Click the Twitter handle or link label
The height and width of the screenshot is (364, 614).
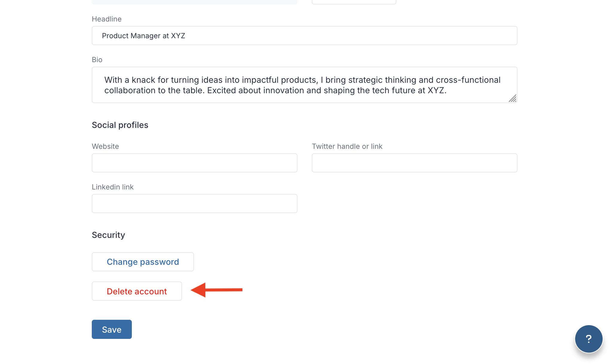click(x=347, y=146)
